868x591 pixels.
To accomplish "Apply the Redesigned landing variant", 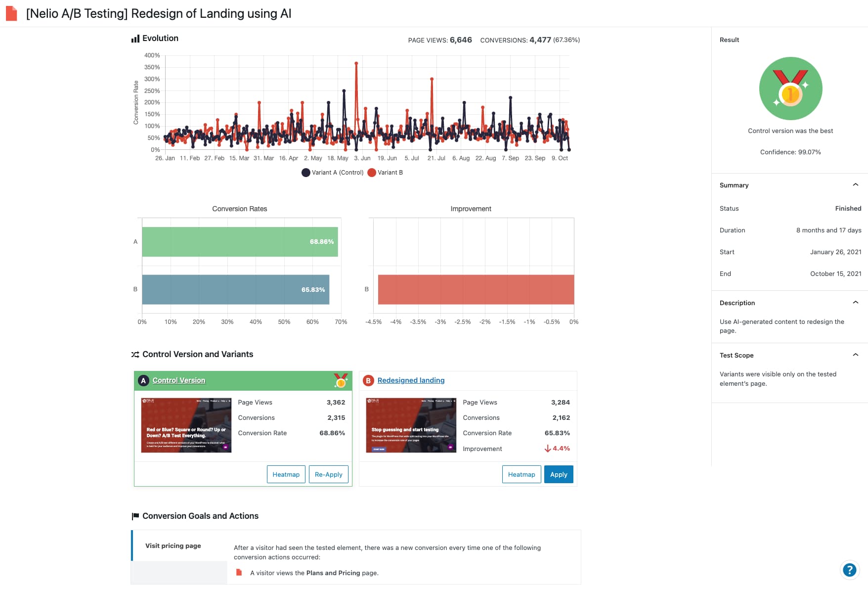I will coord(559,474).
